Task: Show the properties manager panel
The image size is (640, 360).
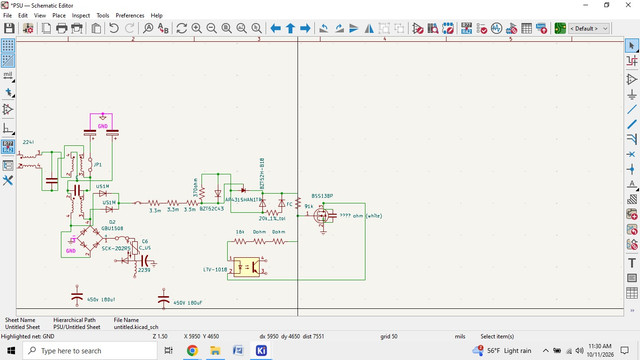Action: [x=8, y=180]
